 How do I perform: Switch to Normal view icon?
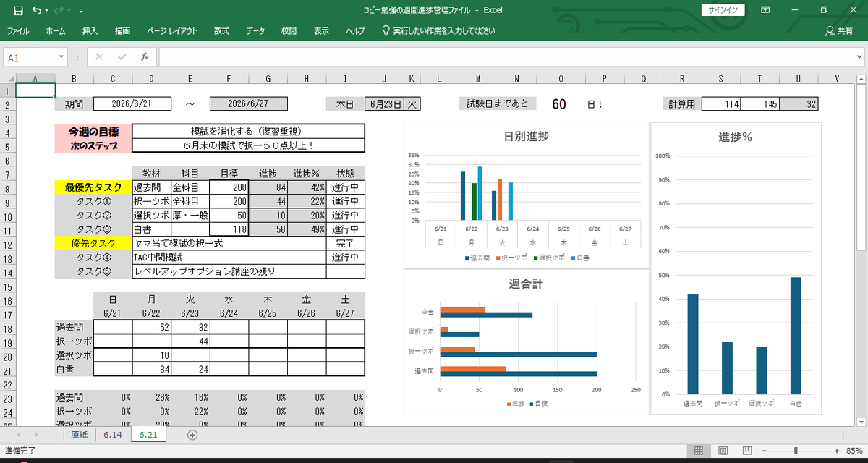click(x=699, y=451)
